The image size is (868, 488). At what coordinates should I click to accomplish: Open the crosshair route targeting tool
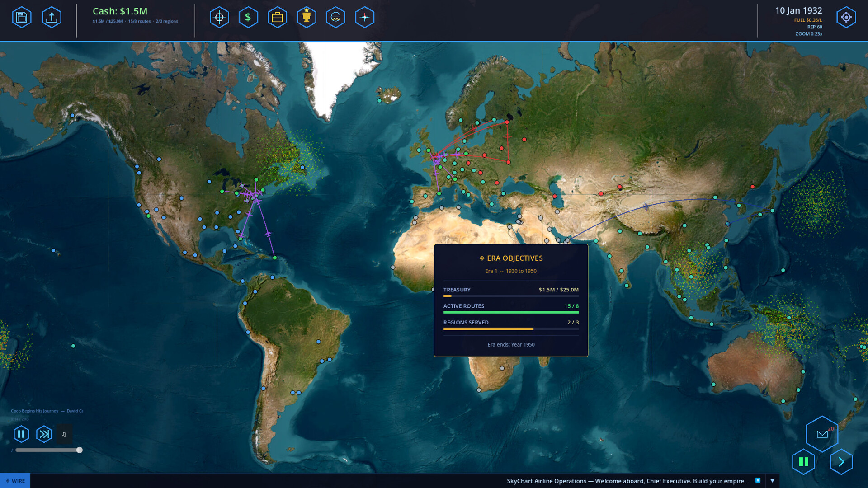(x=219, y=18)
